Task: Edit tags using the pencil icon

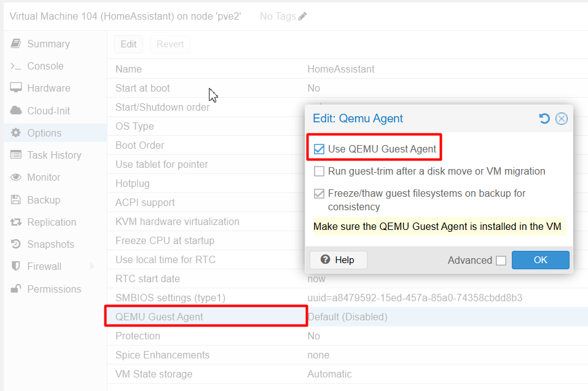Action: point(302,16)
